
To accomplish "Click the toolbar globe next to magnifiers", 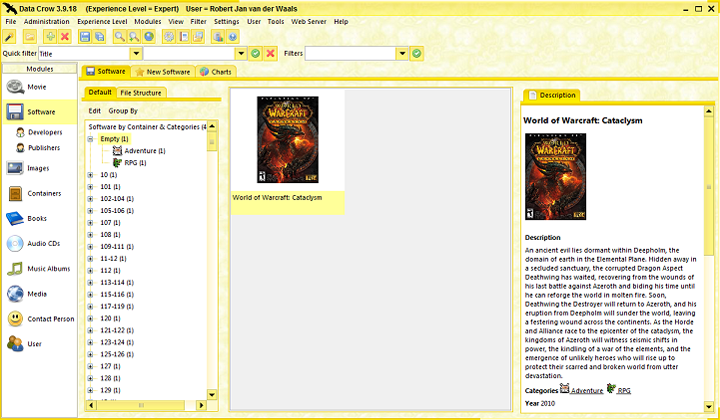I will click(149, 37).
